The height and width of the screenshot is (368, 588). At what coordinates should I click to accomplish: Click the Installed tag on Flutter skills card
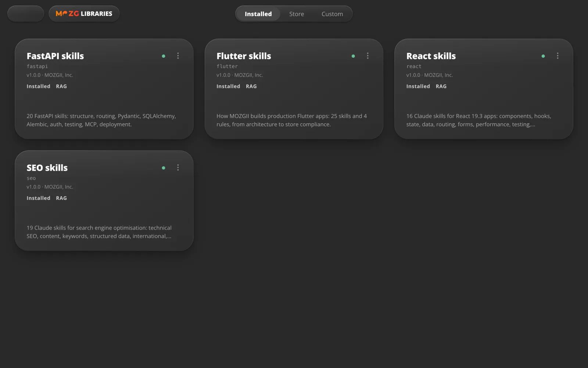point(228,86)
